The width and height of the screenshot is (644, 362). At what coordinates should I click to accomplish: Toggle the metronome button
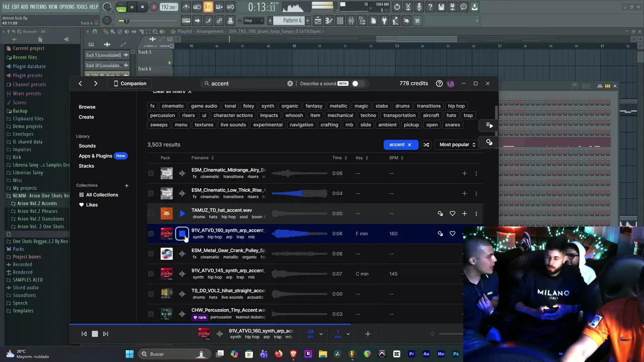pos(186,7)
